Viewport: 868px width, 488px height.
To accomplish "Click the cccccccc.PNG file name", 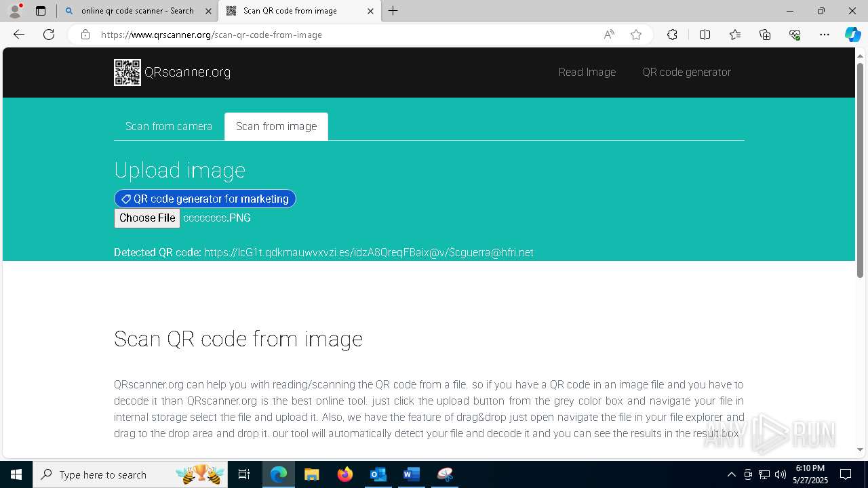I will 217,218.
